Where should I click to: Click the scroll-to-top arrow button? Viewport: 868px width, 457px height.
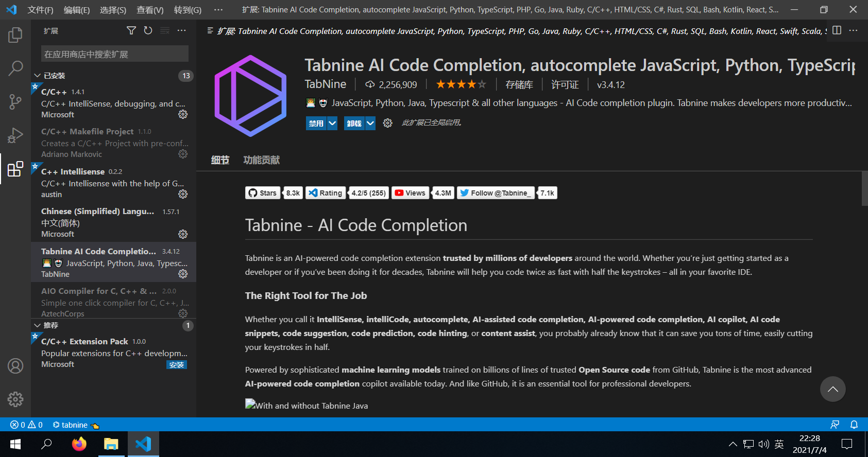[833, 389]
